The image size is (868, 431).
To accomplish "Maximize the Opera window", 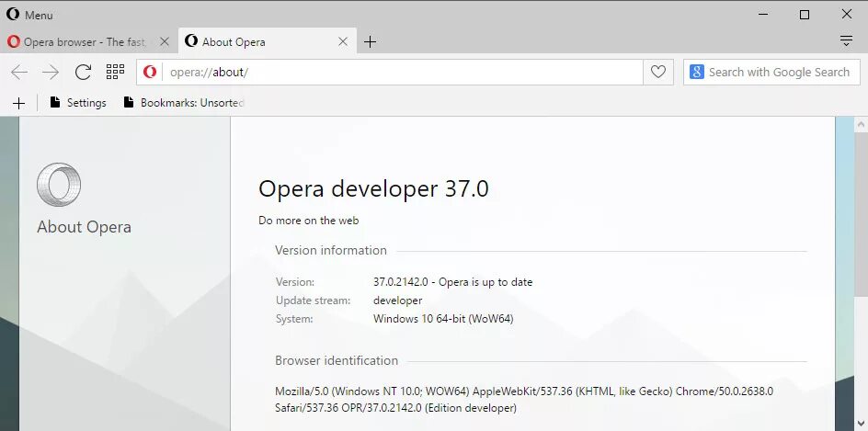I will pyautogui.click(x=805, y=15).
